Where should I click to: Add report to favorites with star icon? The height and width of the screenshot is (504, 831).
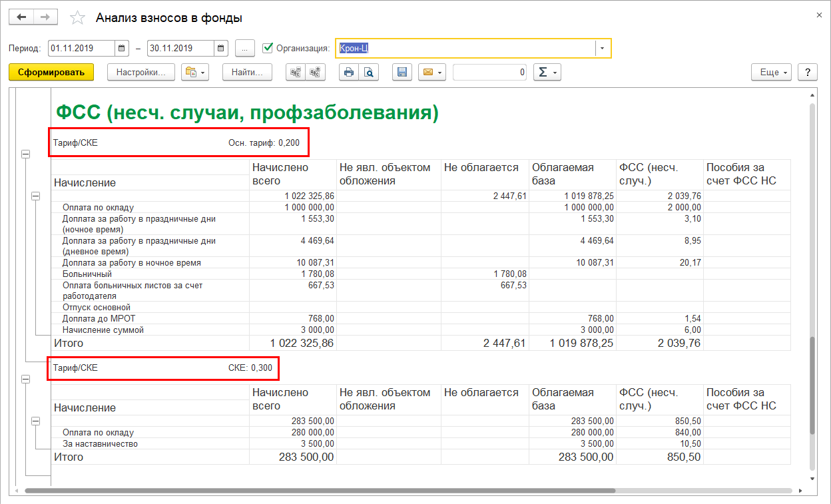coord(78,18)
